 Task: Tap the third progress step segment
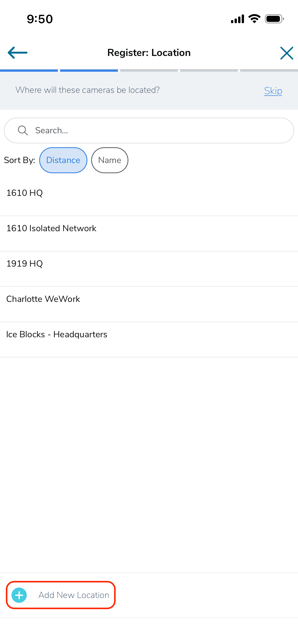pyautogui.click(x=149, y=70)
